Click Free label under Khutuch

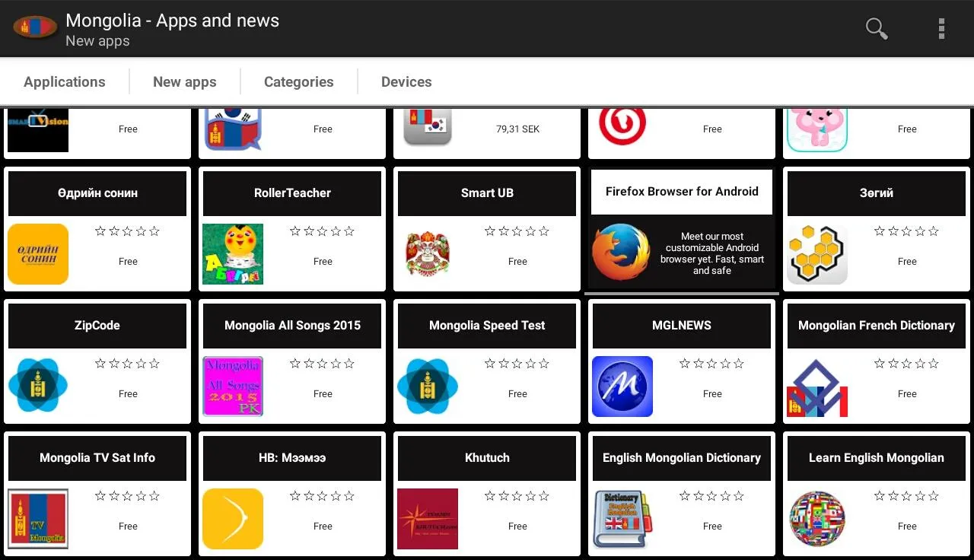click(517, 527)
